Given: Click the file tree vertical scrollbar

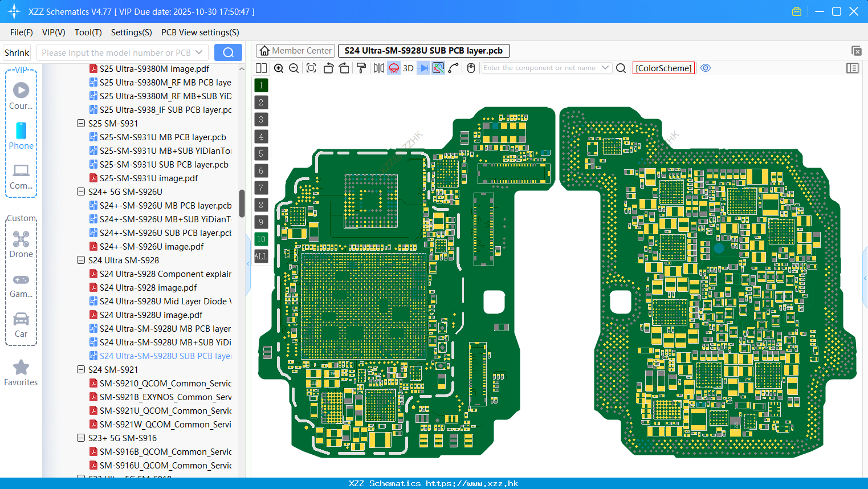Looking at the screenshot, I should pyautogui.click(x=242, y=203).
